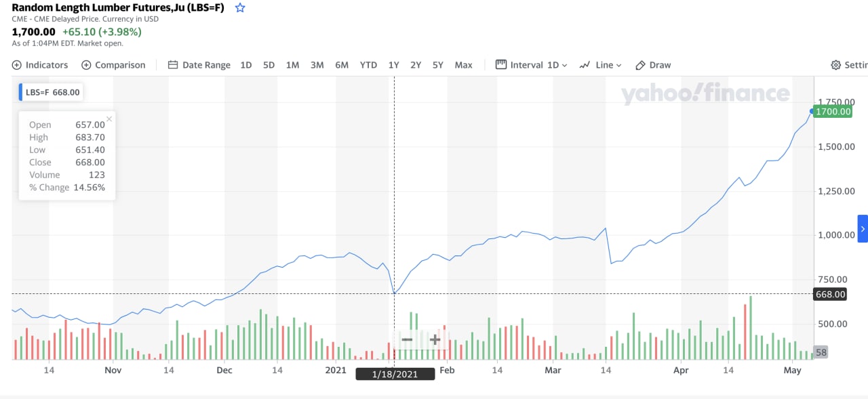This screenshot has height=399, width=868.
Task: Zoom out using the minus icon
Action: [x=407, y=339]
